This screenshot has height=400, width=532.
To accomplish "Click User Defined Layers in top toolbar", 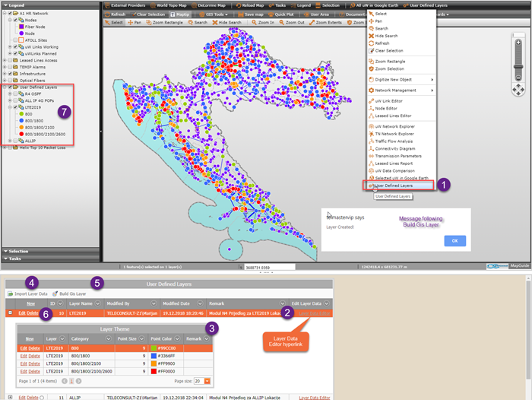I will 425,5.
